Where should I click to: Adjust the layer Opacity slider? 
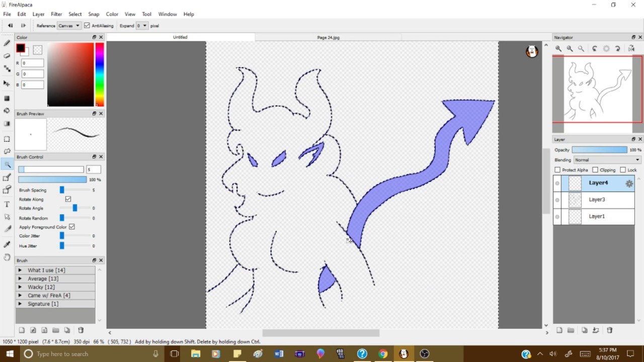(599, 150)
